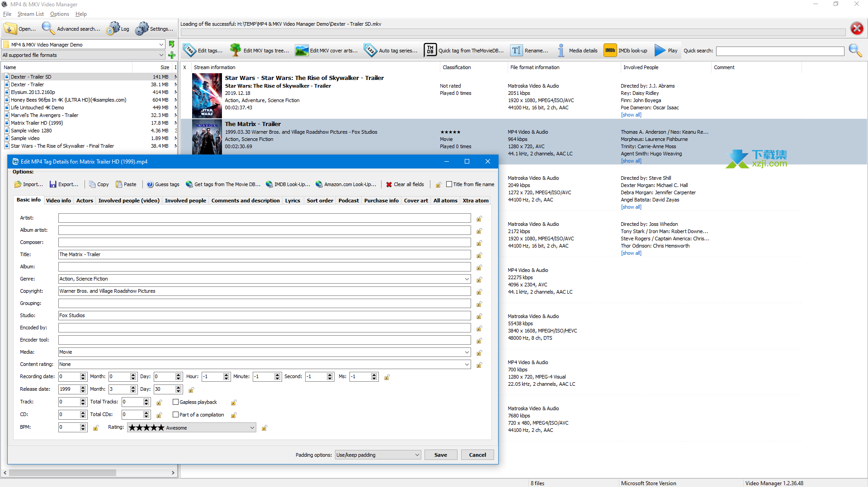Show all people for Star Wars entry
Screen dimensions: 868x487
click(631, 115)
